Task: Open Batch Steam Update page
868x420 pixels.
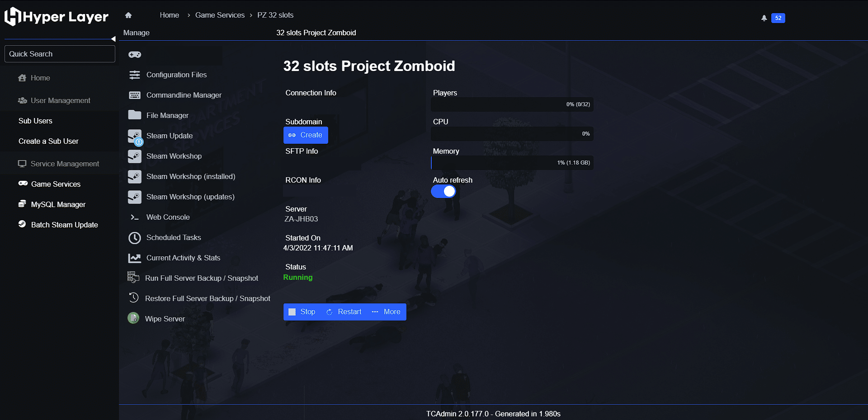Action: coord(64,225)
